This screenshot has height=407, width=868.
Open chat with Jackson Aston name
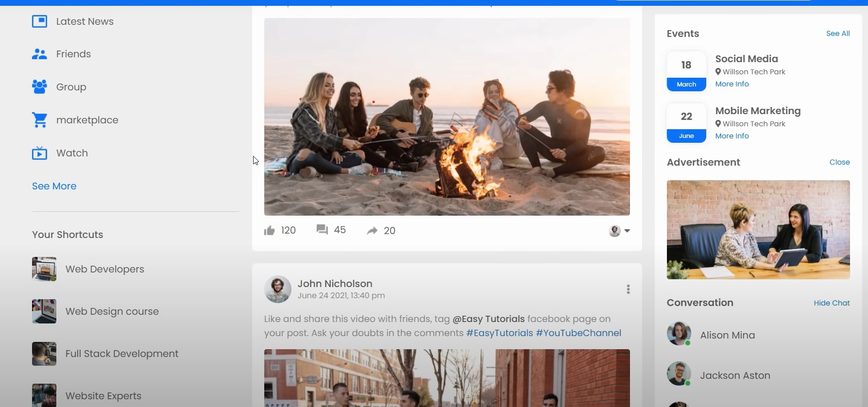[735, 375]
